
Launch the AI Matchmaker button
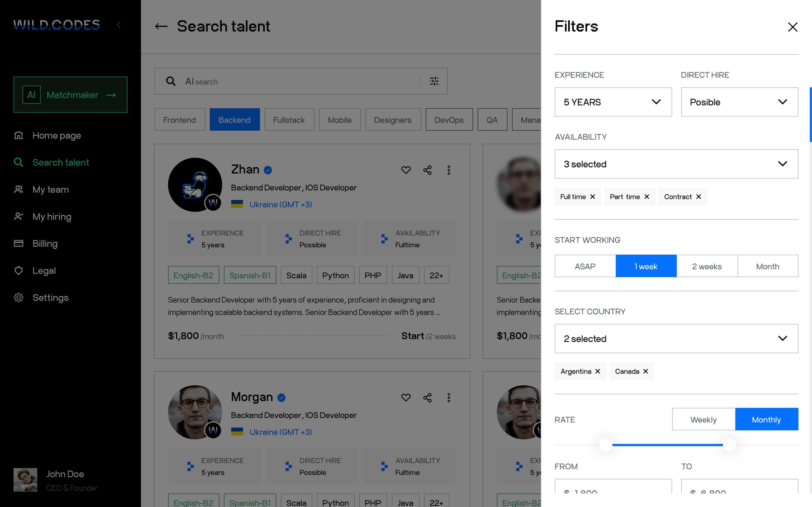tap(70, 95)
